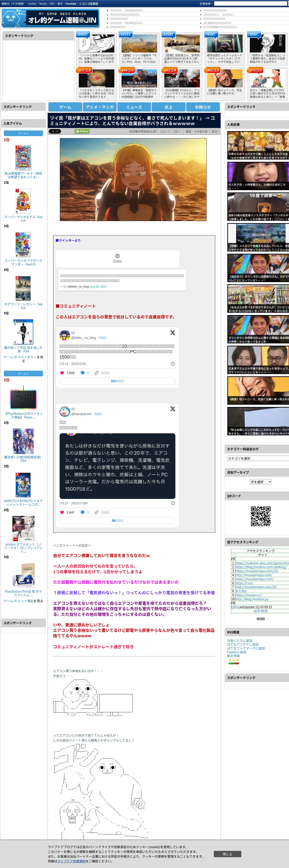Open the category select dropdown
289x868 pixels.
pyautogui.click(x=258, y=458)
